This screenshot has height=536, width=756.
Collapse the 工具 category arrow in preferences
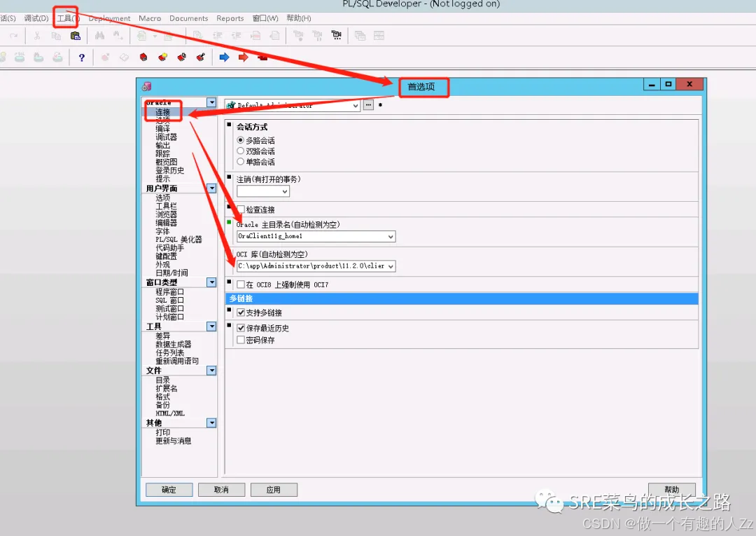pyautogui.click(x=211, y=326)
